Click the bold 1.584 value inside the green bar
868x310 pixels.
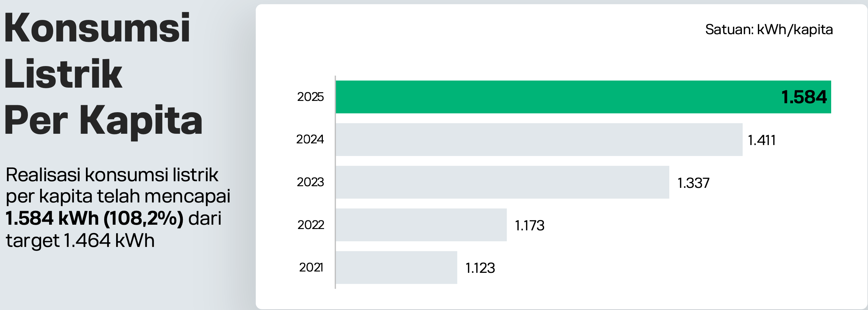804,97
